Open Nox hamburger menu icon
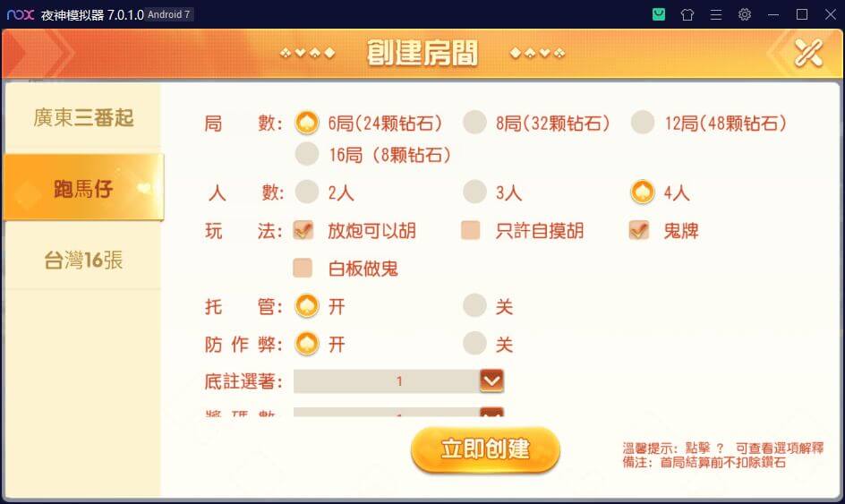This screenshot has height=504, width=845. (x=716, y=14)
